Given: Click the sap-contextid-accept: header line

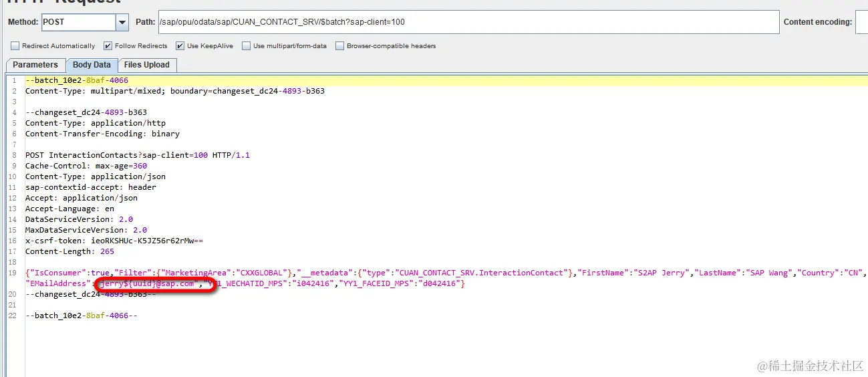Looking at the screenshot, I should tap(91, 187).
